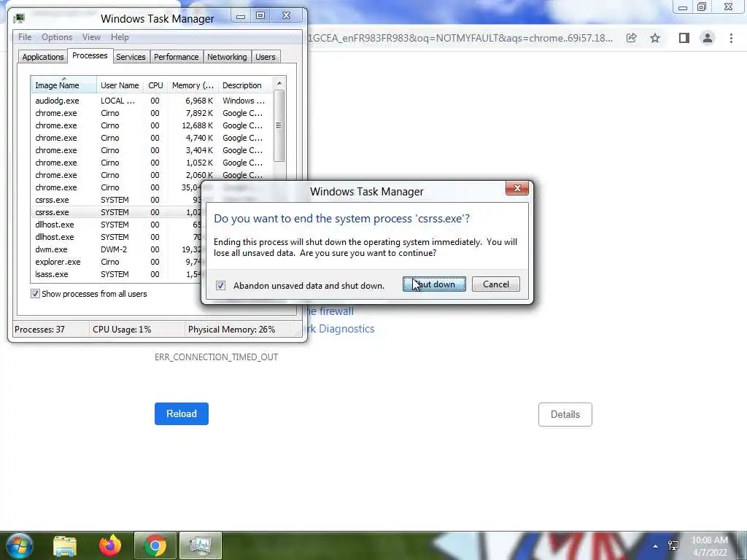Click the Task Manager title bar icon
Viewport: 747px width, 560px height.
[x=19, y=18]
